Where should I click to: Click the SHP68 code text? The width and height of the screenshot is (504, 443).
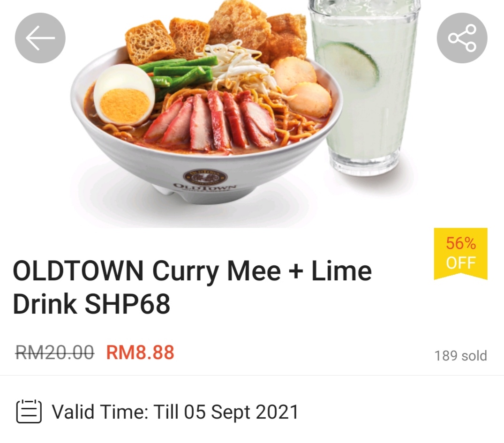[127, 304]
